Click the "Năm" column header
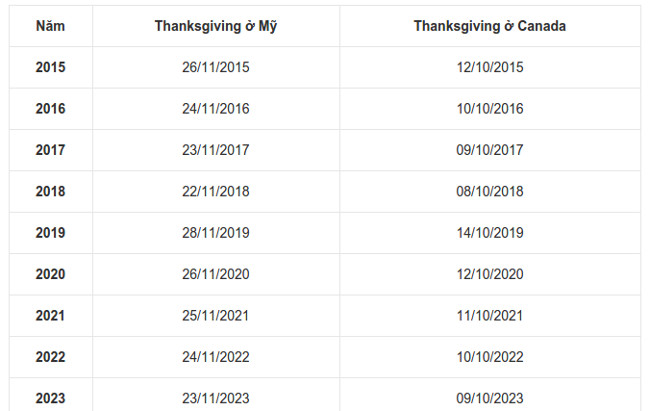650x411 pixels. point(50,26)
